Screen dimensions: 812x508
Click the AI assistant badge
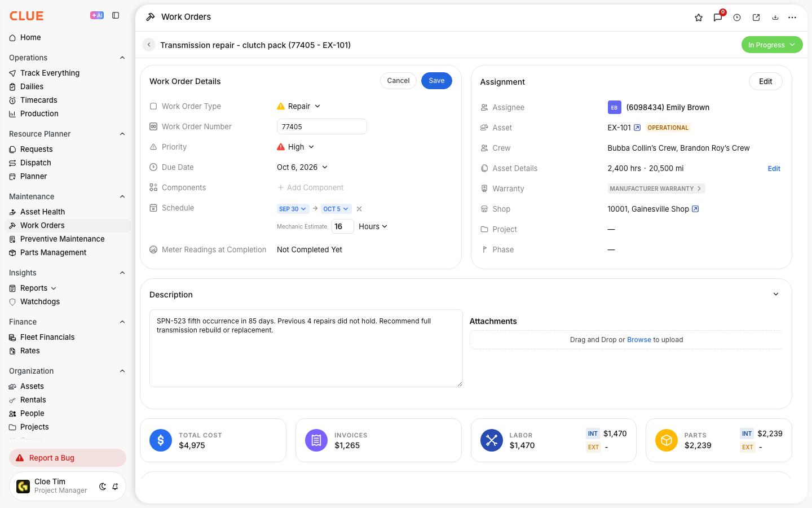(97, 16)
